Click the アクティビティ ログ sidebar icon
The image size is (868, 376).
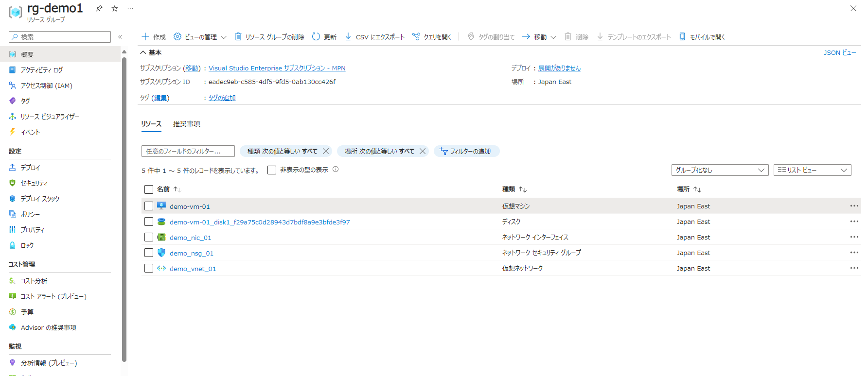13,70
